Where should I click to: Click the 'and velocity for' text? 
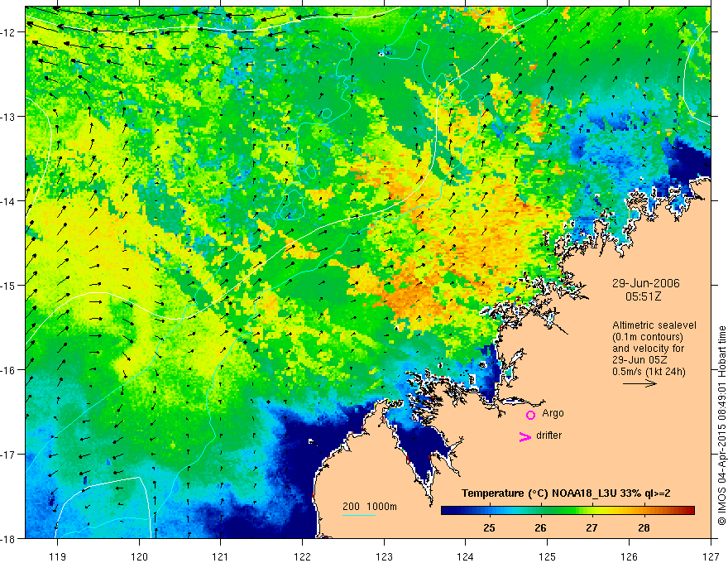pos(648,349)
